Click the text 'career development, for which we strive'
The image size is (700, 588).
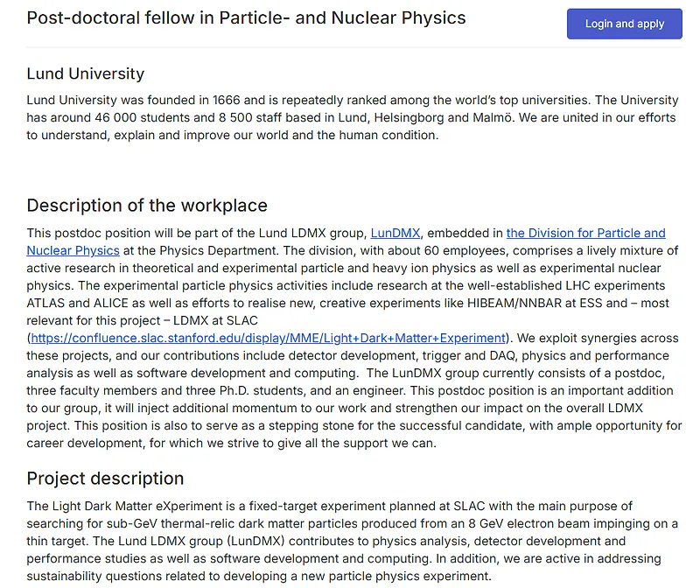tap(143, 443)
